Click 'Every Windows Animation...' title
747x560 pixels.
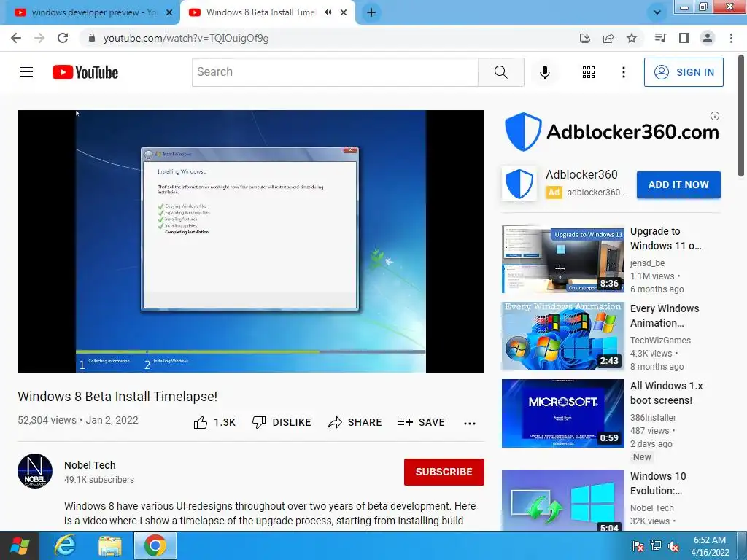coord(665,316)
